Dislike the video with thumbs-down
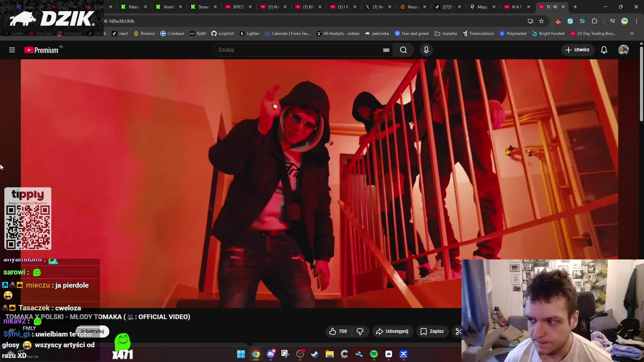 coord(360,331)
